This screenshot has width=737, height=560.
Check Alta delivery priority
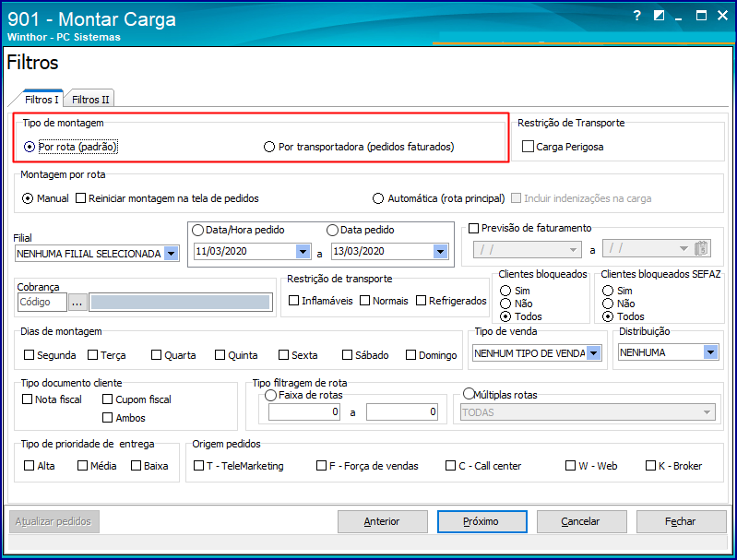click(x=30, y=466)
